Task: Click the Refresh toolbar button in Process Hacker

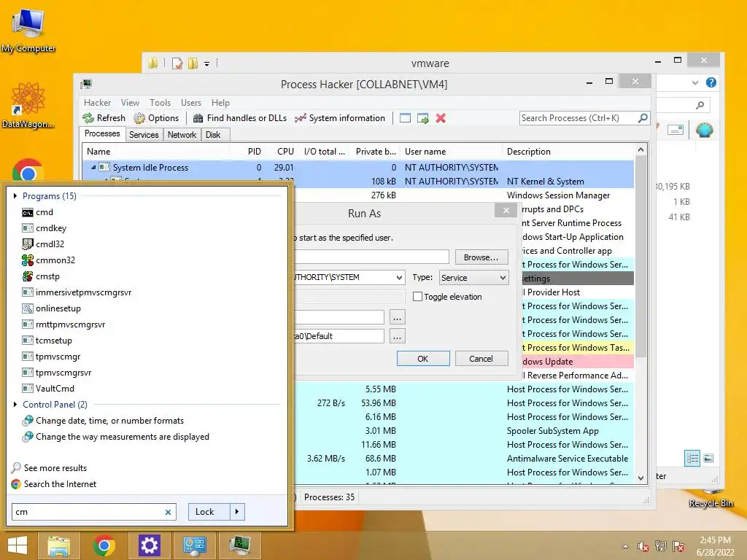Action: [104, 118]
